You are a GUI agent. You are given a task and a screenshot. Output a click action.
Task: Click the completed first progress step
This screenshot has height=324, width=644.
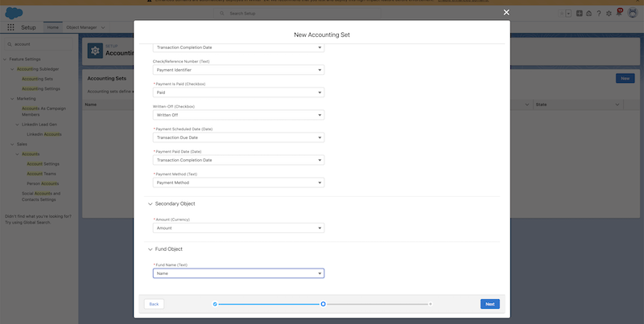pos(215,304)
